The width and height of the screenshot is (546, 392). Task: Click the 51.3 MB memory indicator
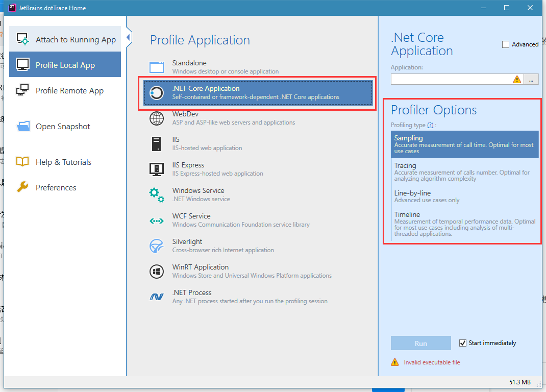point(519,382)
